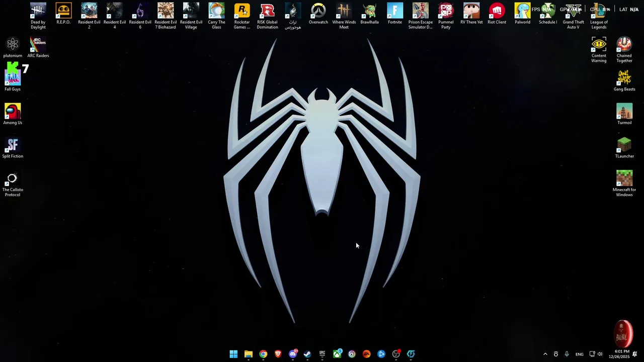
Task: Open Epic Games Launcher in taskbar
Action: click(x=323, y=354)
